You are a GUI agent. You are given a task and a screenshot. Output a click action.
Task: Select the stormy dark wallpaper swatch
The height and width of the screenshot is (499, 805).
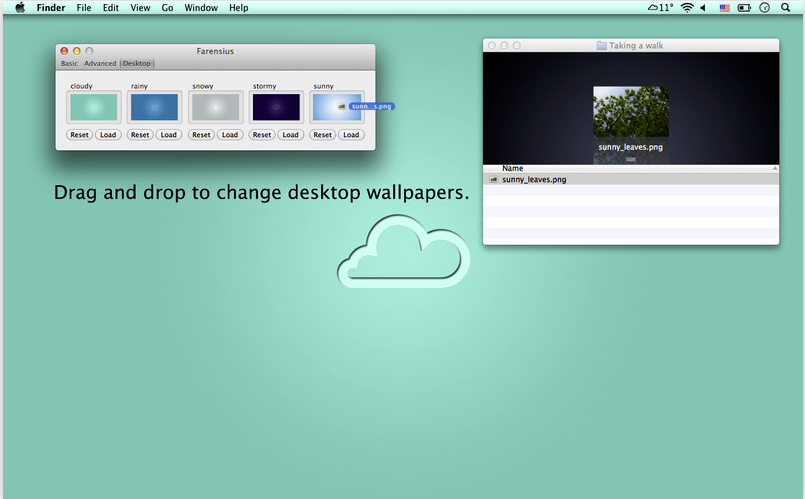point(276,107)
